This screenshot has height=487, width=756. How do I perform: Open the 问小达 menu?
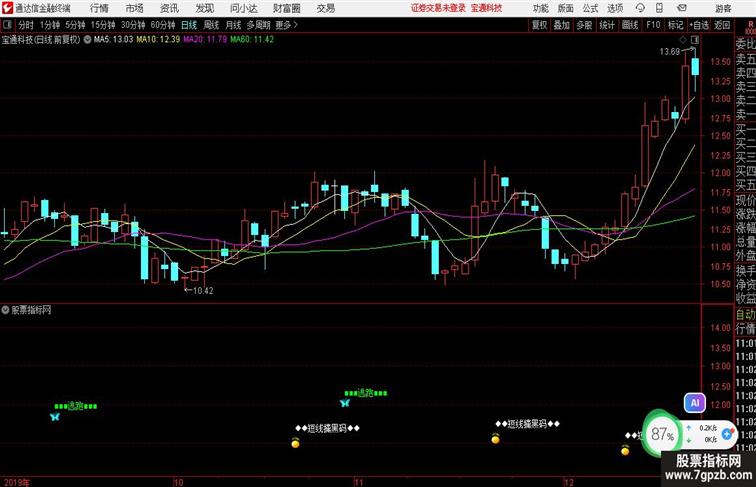coord(243,8)
